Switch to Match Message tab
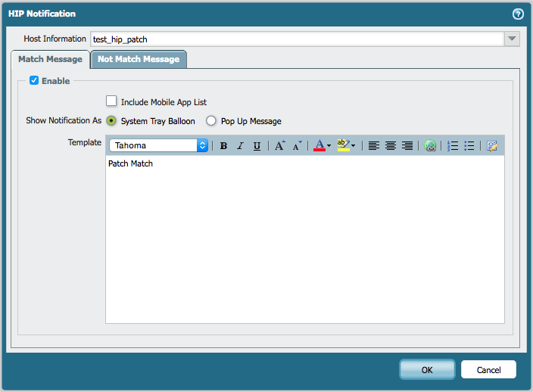533x392 pixels. pos(50,59)
